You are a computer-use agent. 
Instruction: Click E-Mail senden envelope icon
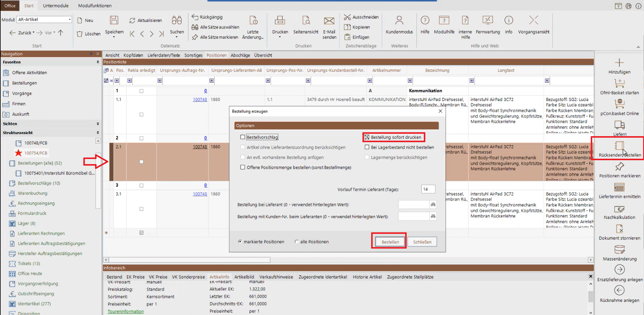click(x=329, y=20)
